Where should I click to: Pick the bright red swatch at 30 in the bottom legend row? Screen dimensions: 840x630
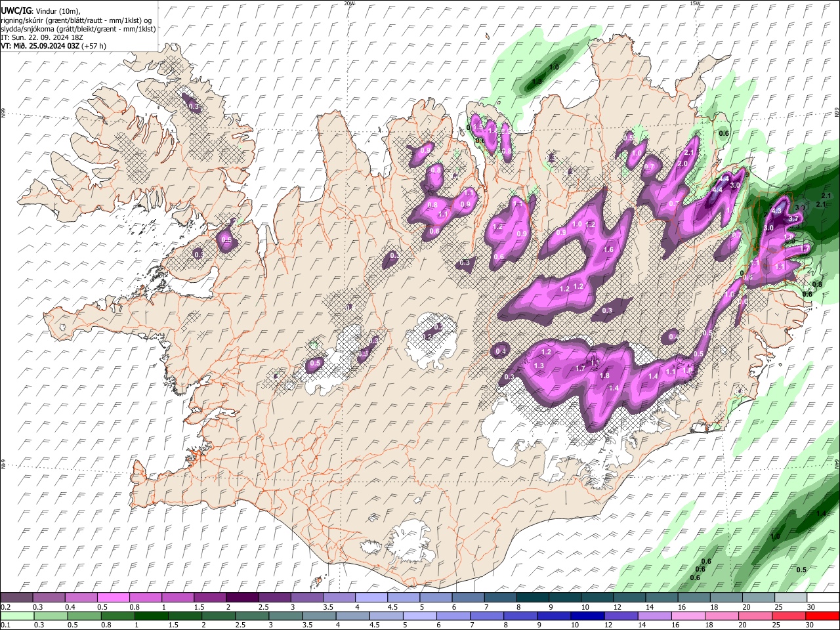coord(823,616)
